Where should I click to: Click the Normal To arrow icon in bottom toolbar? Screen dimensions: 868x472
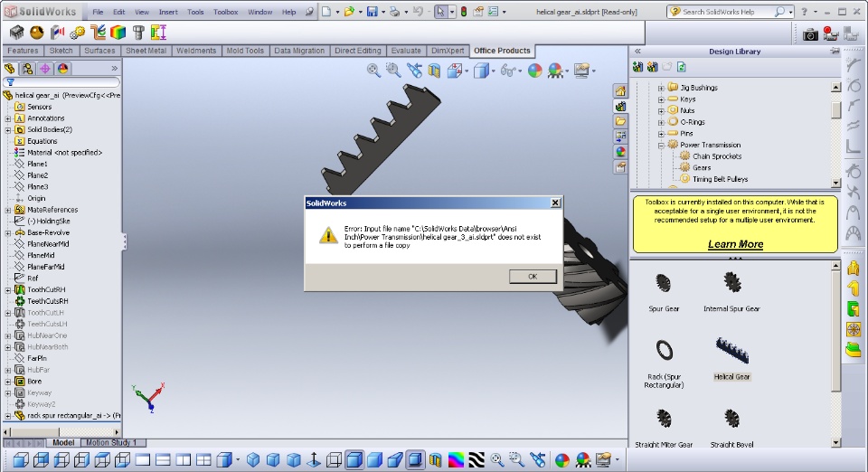pyautogui.click(x=314, y=460)
